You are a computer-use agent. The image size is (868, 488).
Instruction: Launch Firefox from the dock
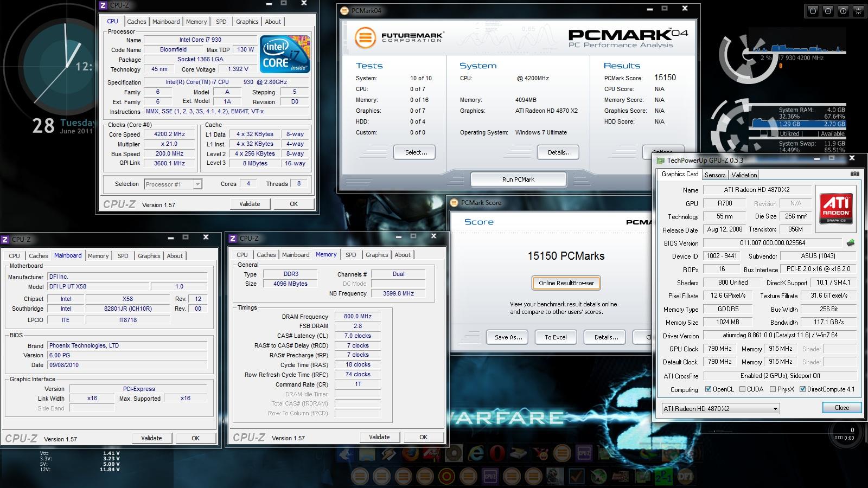point(410,453)
